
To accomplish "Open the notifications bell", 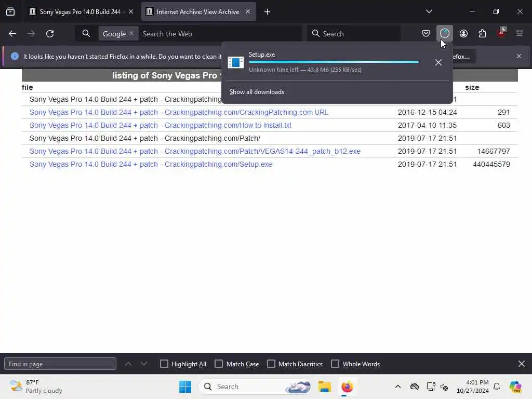I will (x=497, y=387).
